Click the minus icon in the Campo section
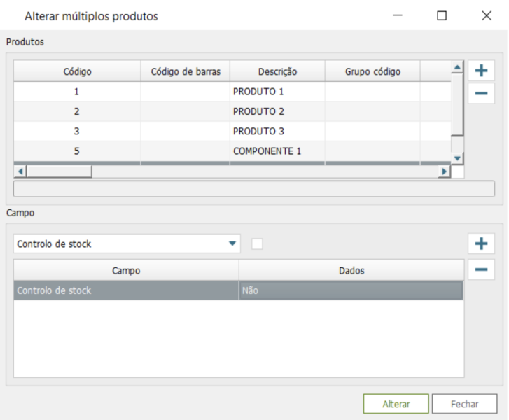The height and width of the screenshot is (420, 509). coord(480,269)
